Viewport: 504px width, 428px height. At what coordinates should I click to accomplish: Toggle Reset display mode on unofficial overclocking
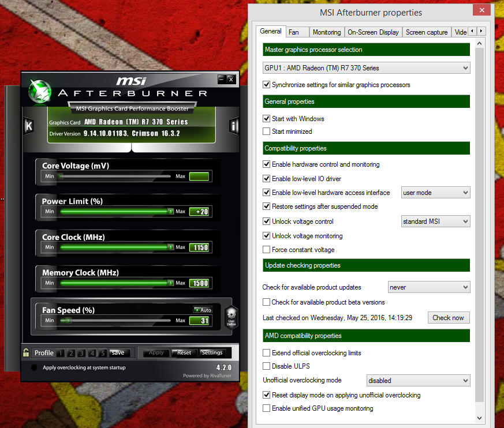[266, 395]
